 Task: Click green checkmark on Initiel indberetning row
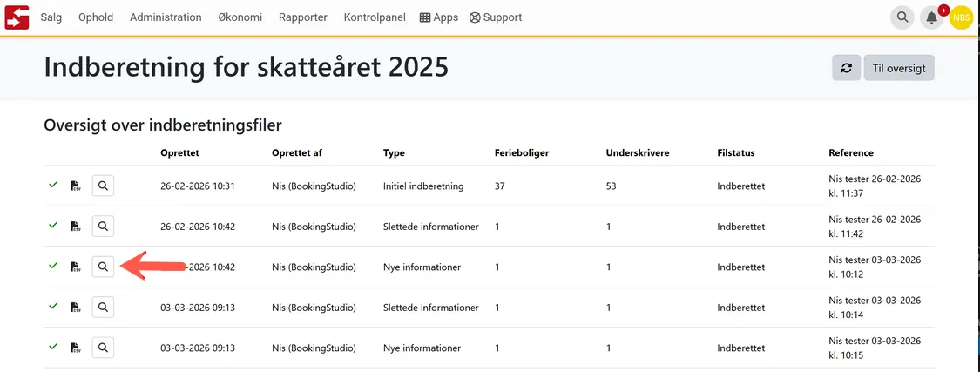point(53,185)
